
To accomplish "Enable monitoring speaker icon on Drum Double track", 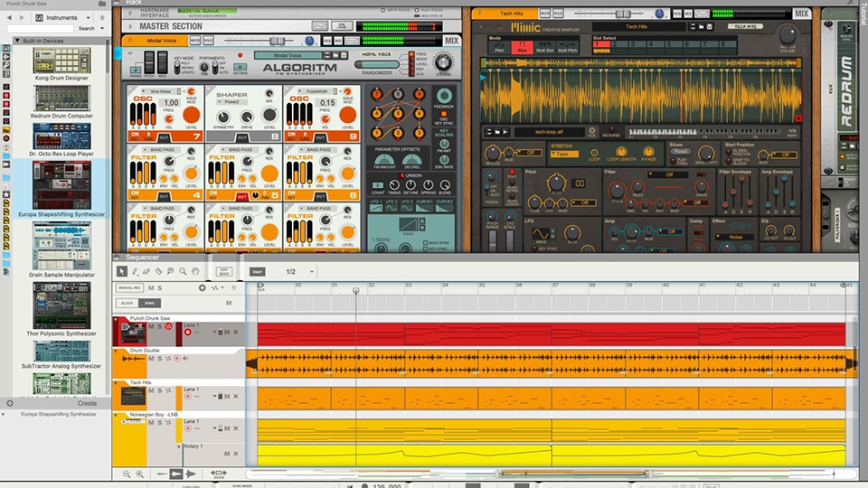I will coord(185,359).
